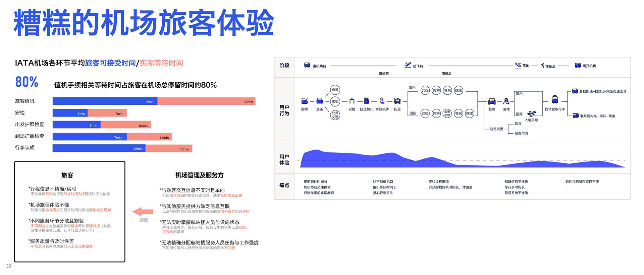
Task: Click the landing plane icon beside 落地
Action: (518, 65)
